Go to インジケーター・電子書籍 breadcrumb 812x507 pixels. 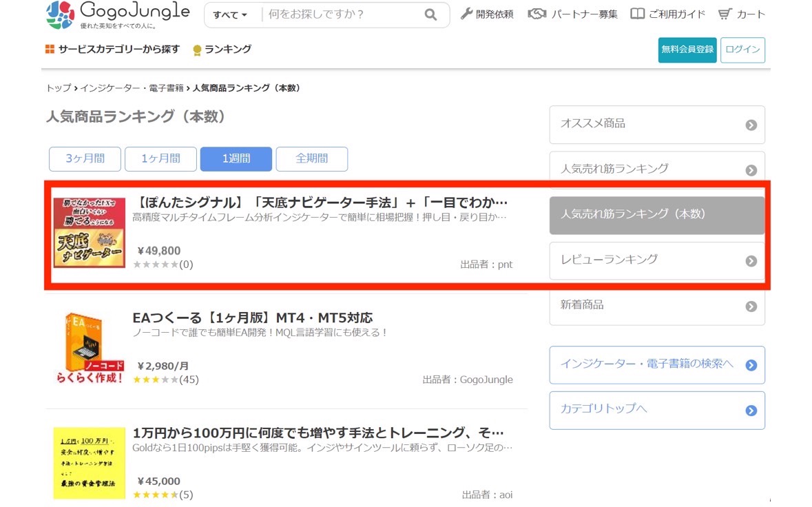(x=132, y=88)
